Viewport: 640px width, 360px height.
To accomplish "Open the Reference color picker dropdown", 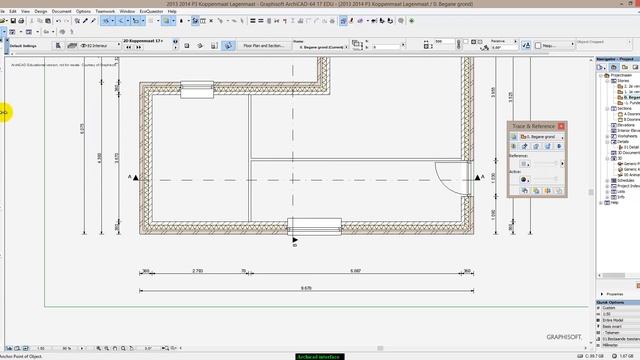I will click(x=524, y=164).
